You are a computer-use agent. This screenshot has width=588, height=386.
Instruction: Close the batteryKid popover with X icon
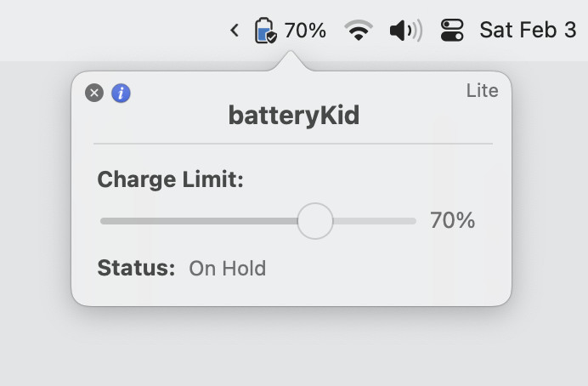94,93
